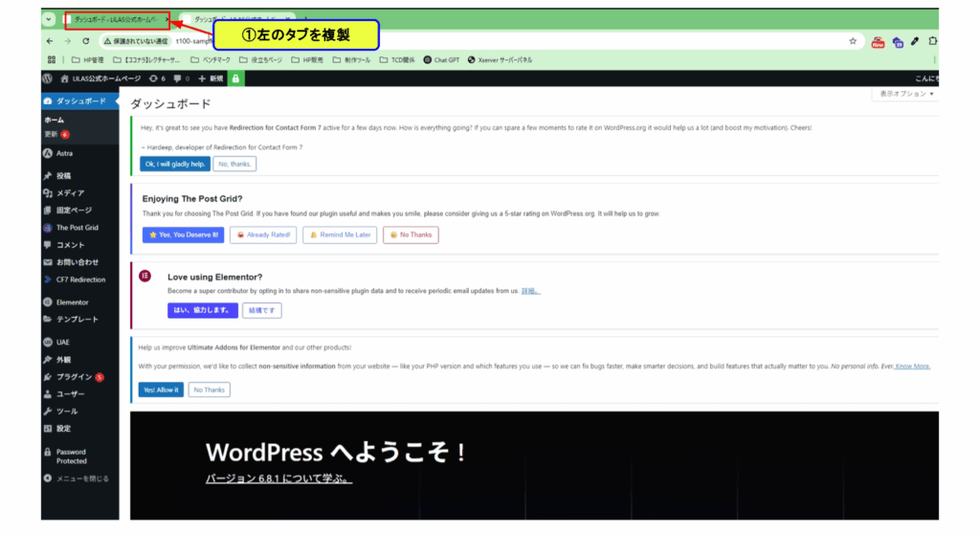Open the ユーザー users menu
980x535 pixels.
[x=80, y=394]
